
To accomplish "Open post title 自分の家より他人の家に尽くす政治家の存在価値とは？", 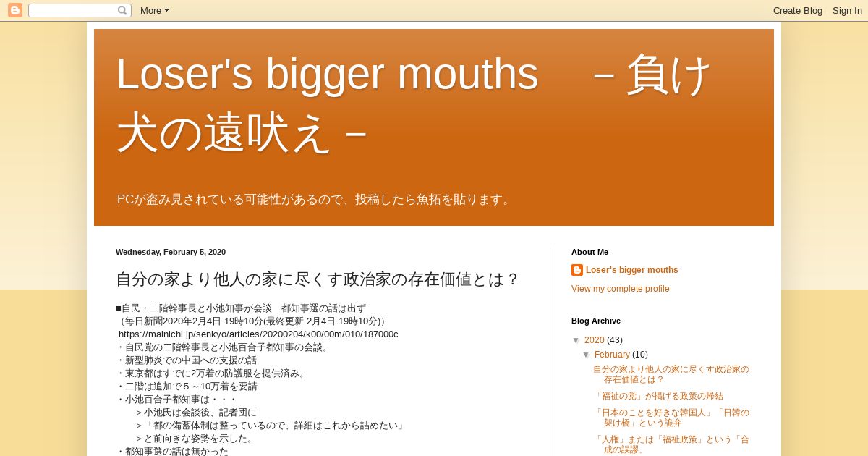I will click(x=318, y=279).
